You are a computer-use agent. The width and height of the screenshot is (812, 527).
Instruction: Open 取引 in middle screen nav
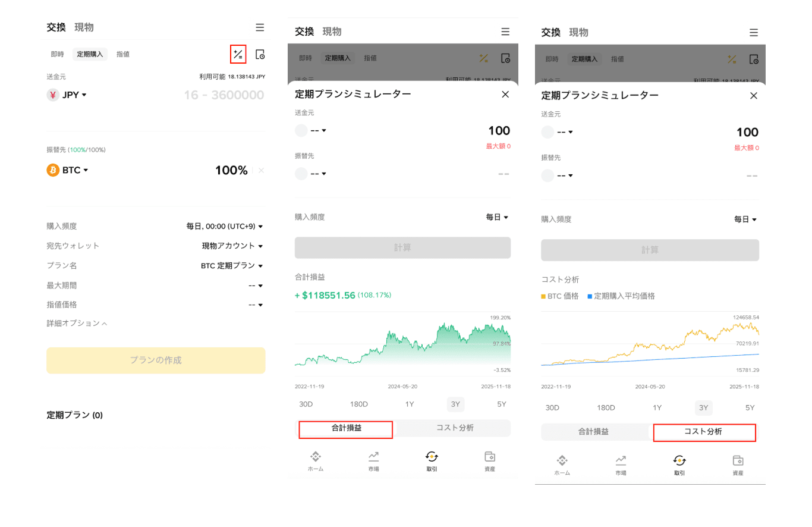[432, 461]
